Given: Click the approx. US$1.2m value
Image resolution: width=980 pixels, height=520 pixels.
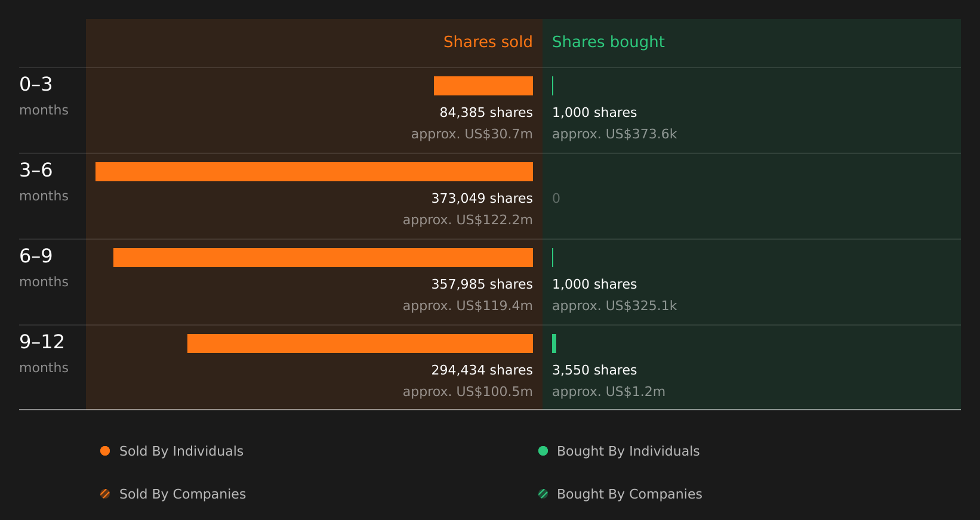Looking at the screenshot, I should click(609, 392).
